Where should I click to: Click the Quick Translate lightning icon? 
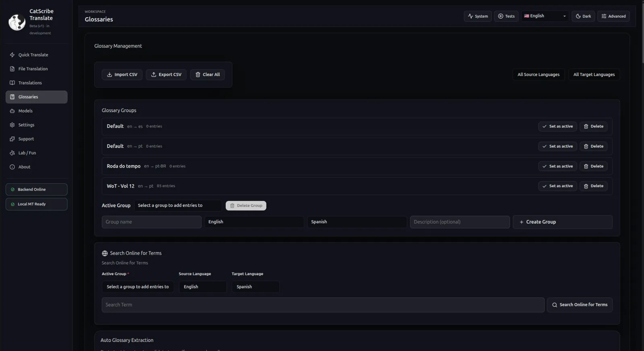tap(12, 55)
